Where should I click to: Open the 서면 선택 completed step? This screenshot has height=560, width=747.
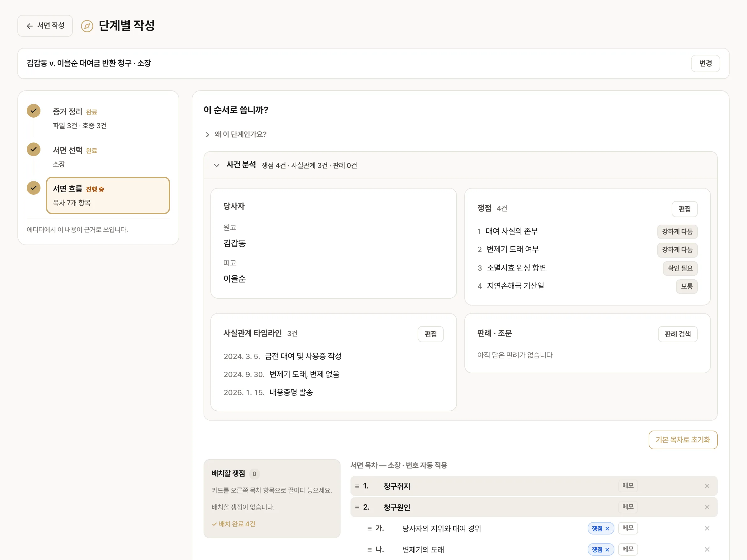pos(108,156)
